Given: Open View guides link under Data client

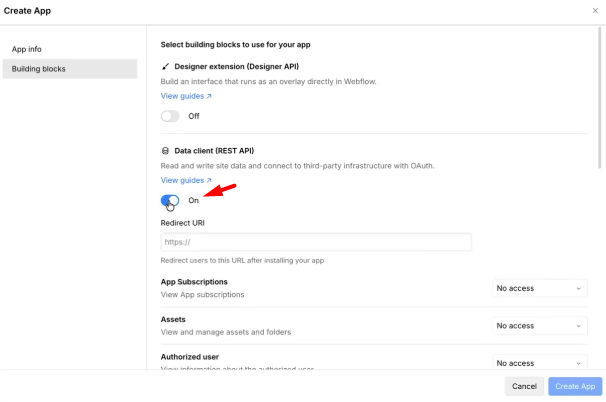Looking at the screenshot, I should (182, 181).
